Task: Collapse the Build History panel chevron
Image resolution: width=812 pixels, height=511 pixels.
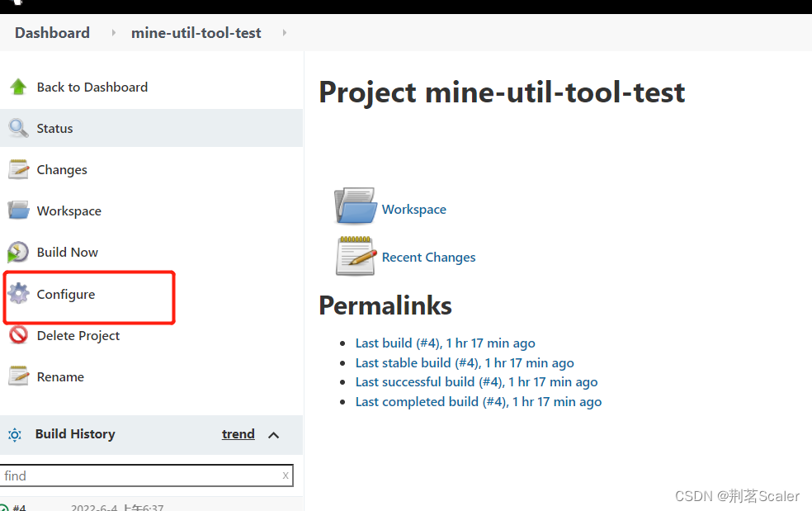Action: tap(274, 434)
